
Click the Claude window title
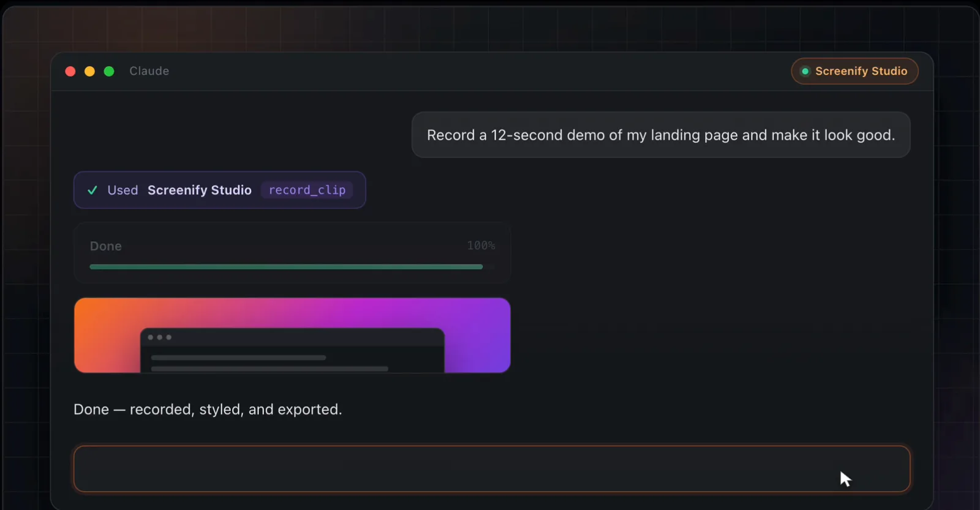pyautogui.click(x=149, y=71)
